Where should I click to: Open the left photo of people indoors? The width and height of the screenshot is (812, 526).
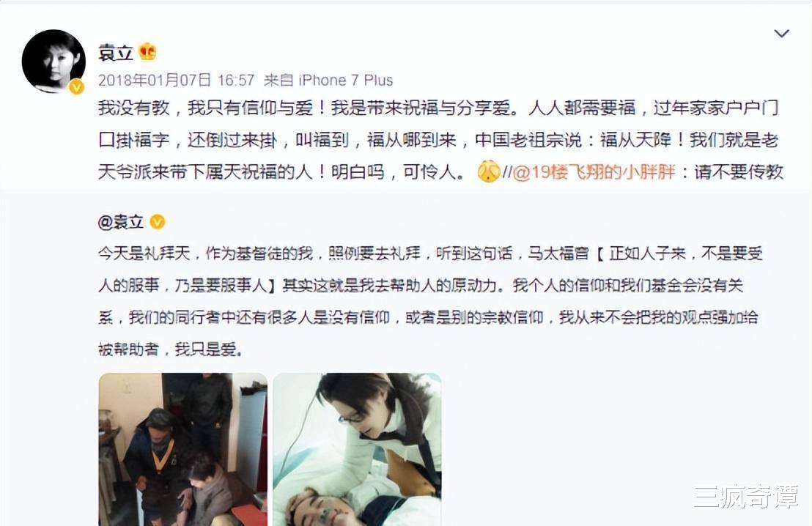182,449
